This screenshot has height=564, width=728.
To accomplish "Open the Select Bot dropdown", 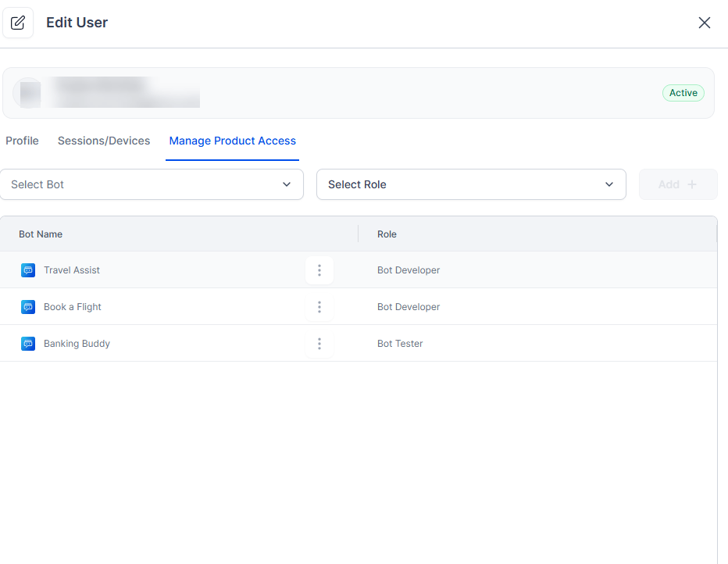I will click(152, 184).
